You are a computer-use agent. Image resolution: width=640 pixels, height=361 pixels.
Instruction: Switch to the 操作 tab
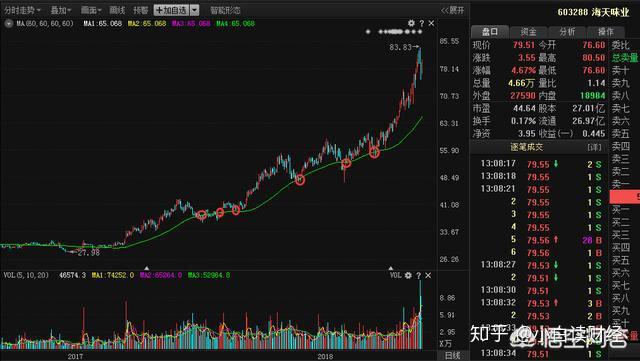605,31
